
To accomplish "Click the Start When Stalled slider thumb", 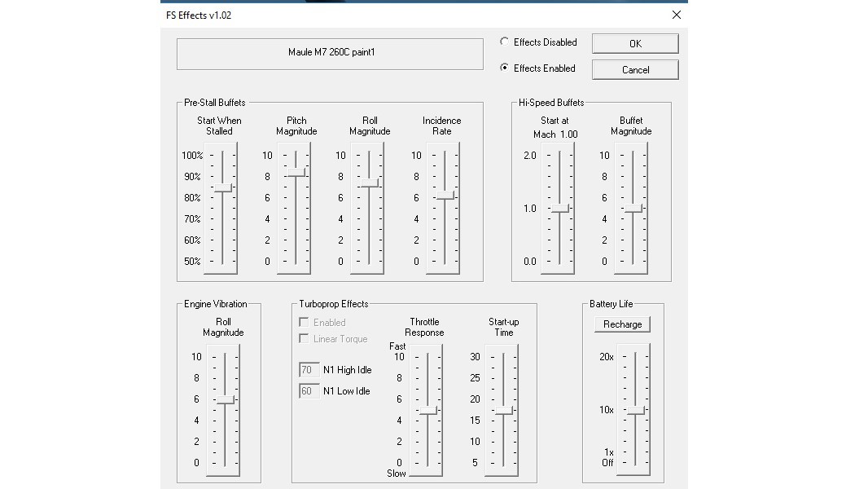I will point(223,187).
